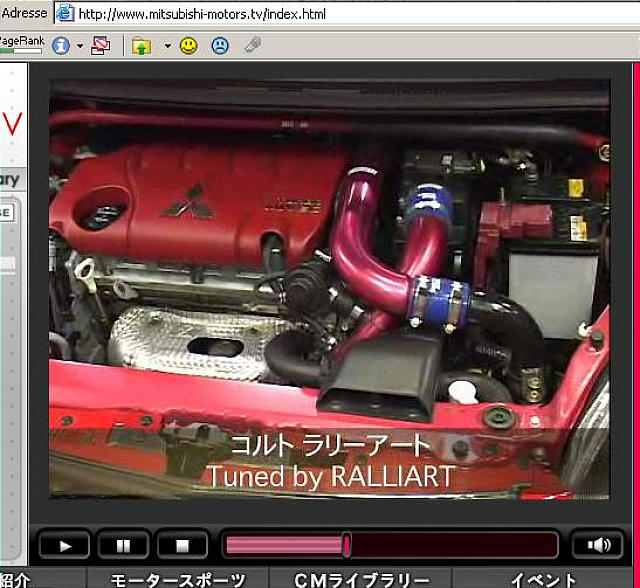The image size is (640, 588).
Task: Open the dropdown beside the folder icon
Action: pyautogui.click(x=166, y=46)
